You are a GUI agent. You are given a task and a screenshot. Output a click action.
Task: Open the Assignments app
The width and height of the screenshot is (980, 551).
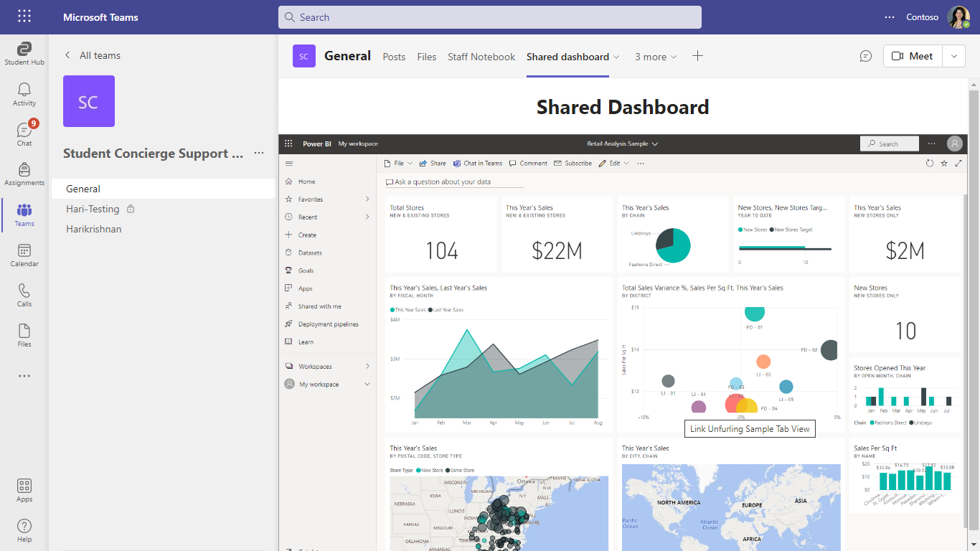[x=24, y=174]
